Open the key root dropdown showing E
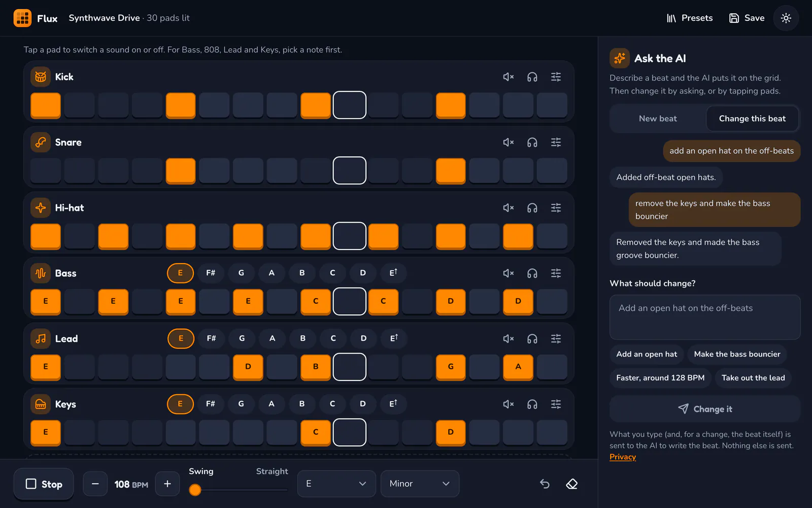Screen dimensions: 812x508 [336, 484]
